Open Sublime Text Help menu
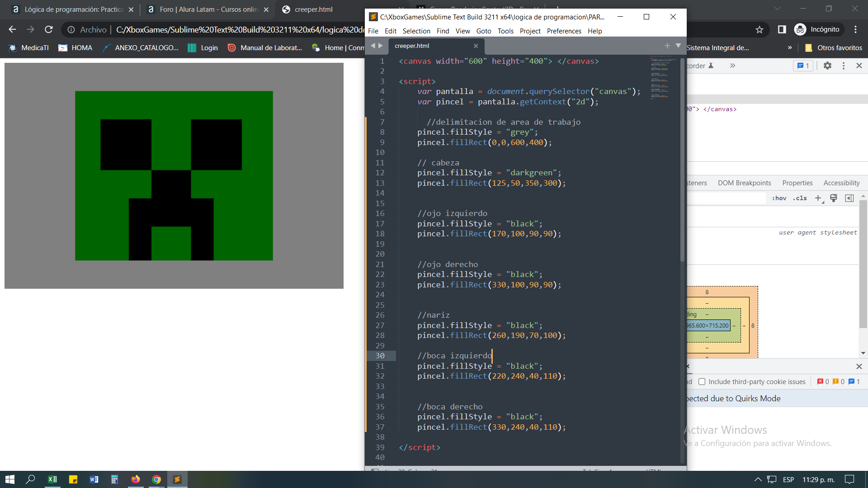Image resolution: width=868 pixels, height=488 pixels. tap(595, 31)
